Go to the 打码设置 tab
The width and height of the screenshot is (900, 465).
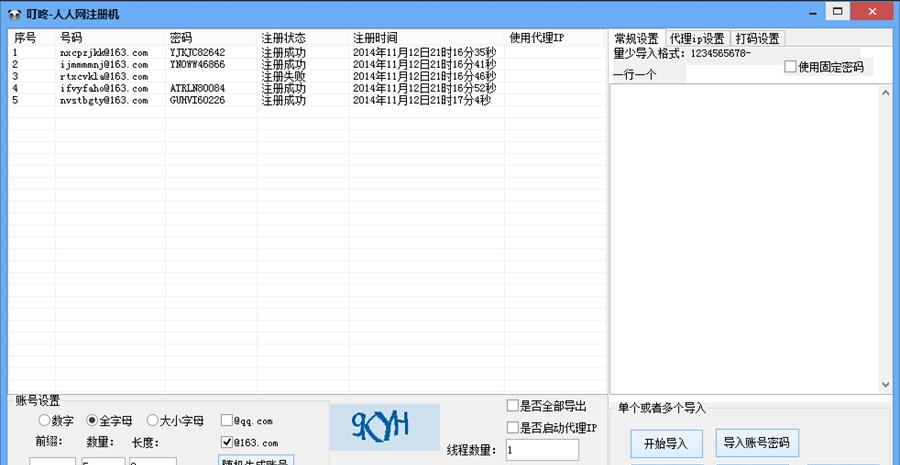pyautogui.click(x=757, y=39)
